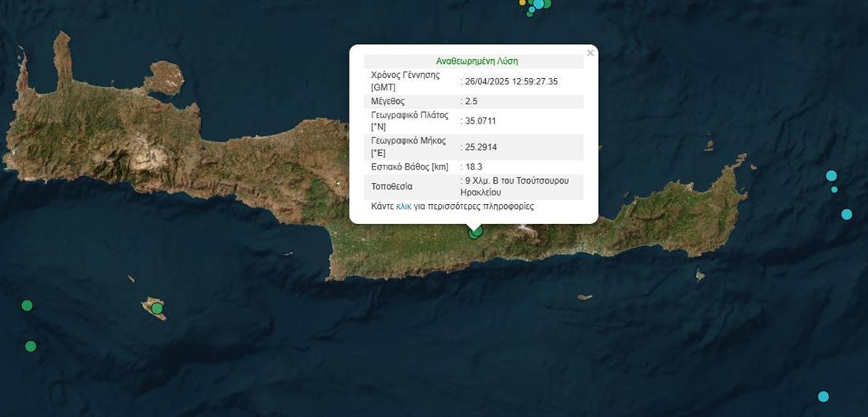868x417 pixels.
Task: Click the cyan marker in the bottom-right corner
Action: coord(823,397)
